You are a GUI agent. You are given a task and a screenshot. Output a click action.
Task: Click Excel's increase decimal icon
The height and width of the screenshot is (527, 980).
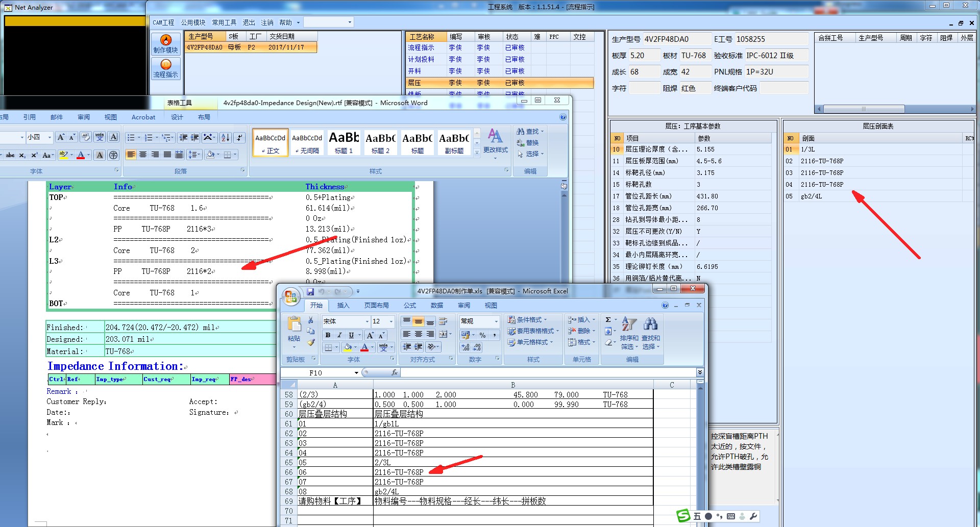pyautogui.click(x=465, y=347)
